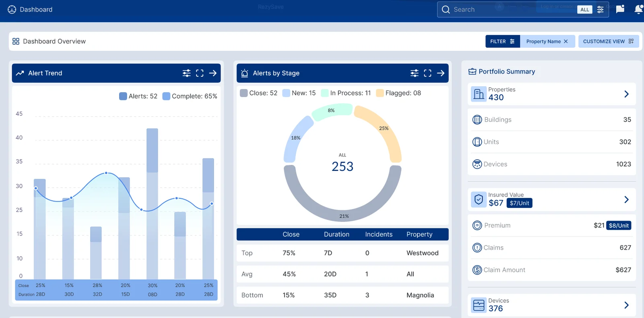The image size is (644, 318).
Task: Click the Flagged: 08 legend swatch
Action: coord(380,93)
